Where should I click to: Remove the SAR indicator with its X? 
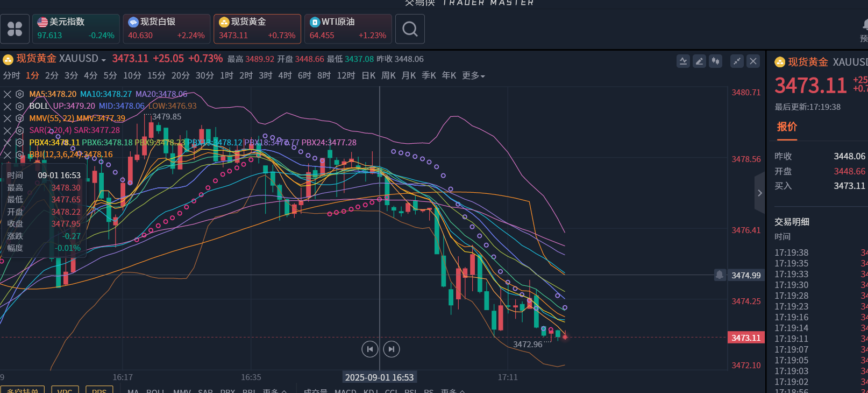[x=8, y=130]
